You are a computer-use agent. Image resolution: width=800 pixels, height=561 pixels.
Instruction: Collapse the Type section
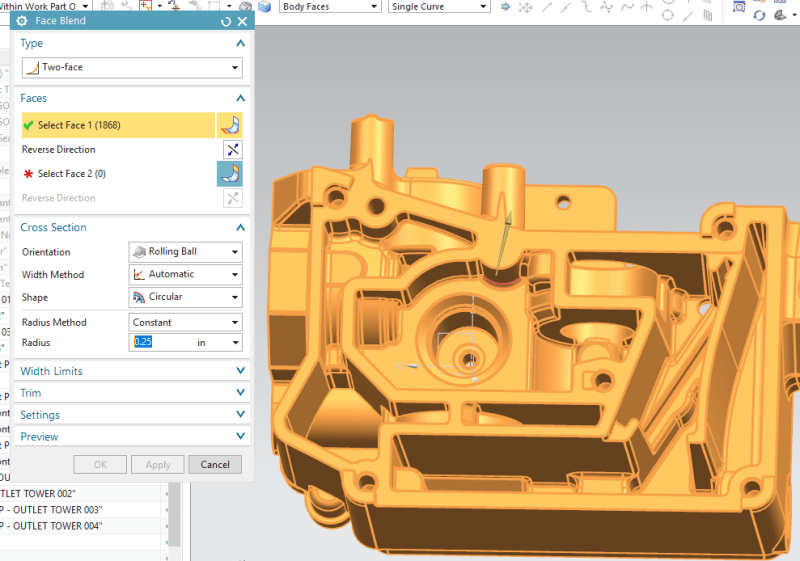tap(240, 43)
